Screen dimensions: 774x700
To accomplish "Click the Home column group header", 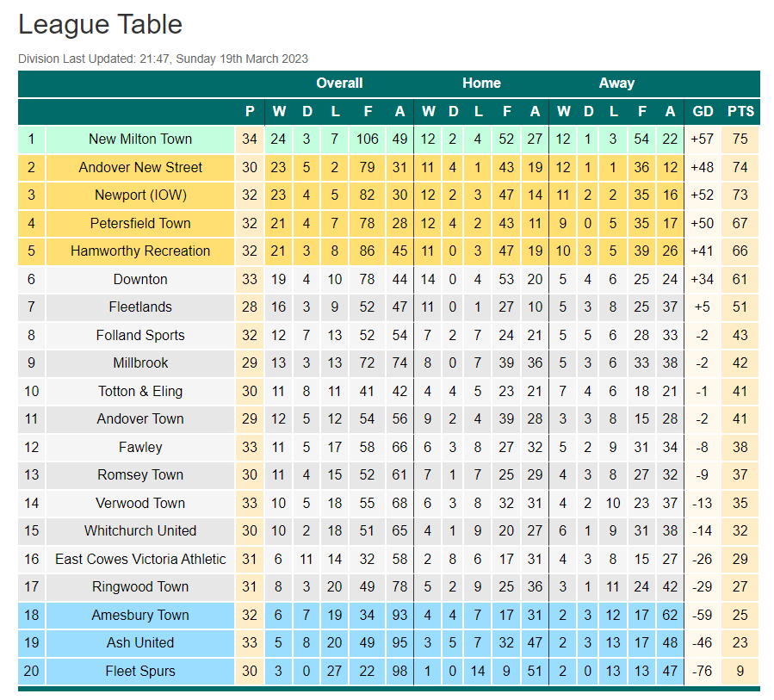I will tap(481, 83).
